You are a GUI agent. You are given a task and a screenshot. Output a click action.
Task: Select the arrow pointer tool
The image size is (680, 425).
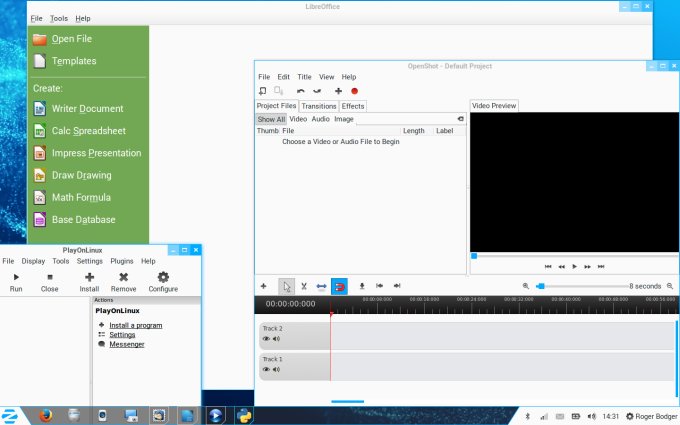(x=287, y=286)
